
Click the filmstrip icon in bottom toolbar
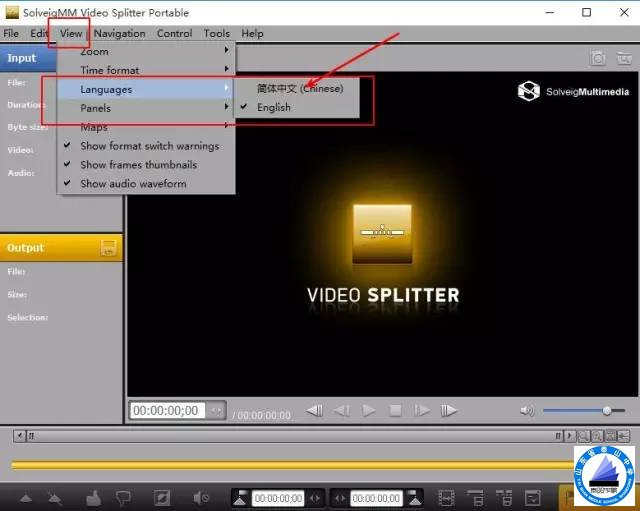446,497
